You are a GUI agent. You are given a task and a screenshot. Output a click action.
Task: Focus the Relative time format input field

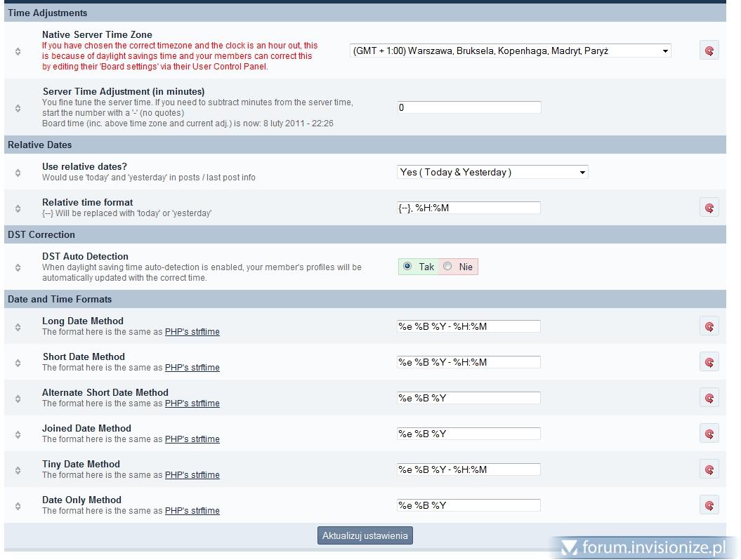click(468, 208)
